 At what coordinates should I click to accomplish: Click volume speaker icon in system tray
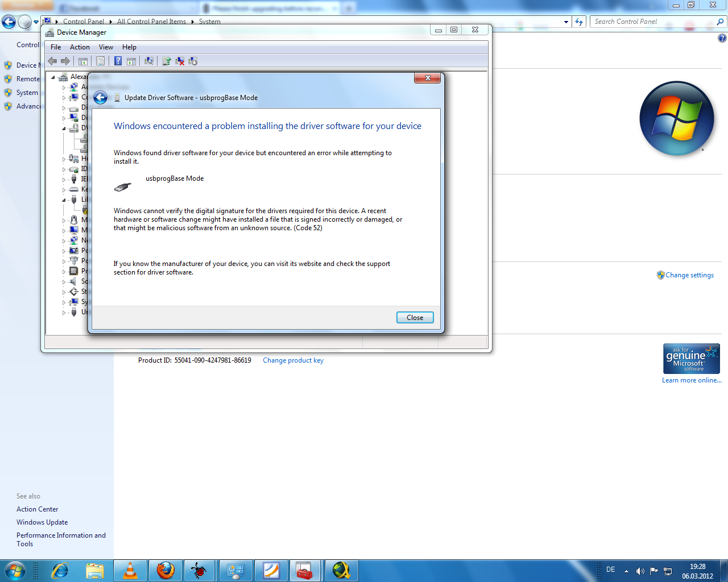[x=640, y=571]
